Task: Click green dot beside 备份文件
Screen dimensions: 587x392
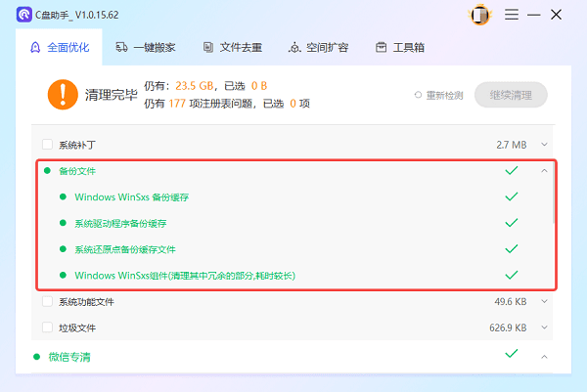Action: click(47, 171)
